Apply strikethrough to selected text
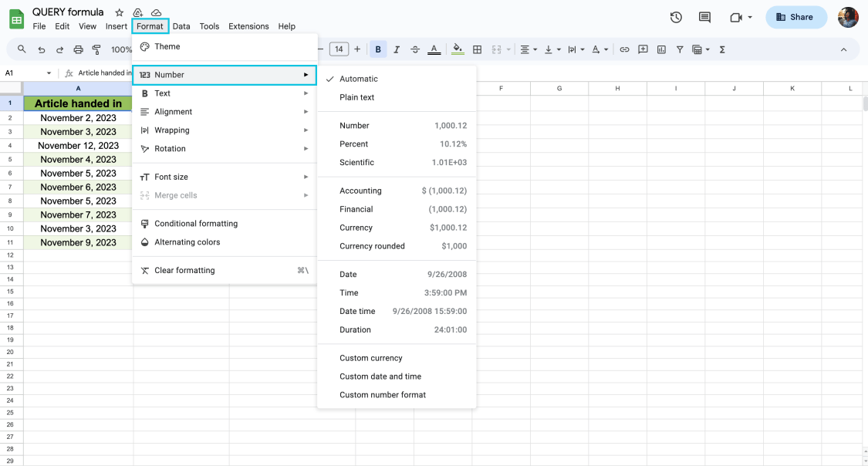The image size is (868, 466). (x=415, y=49)
